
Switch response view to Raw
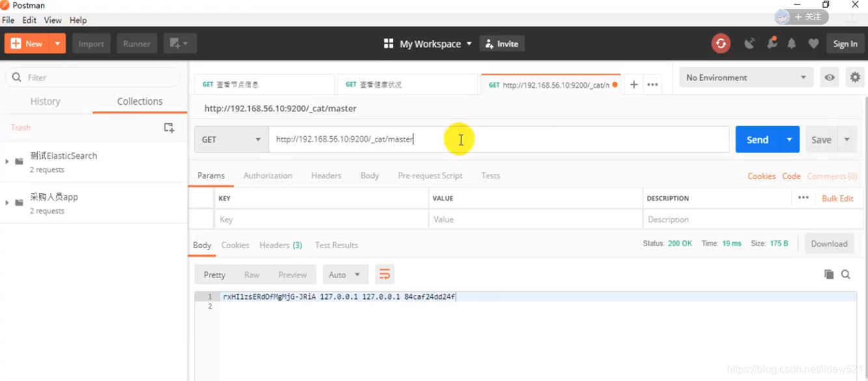point(252,275)
